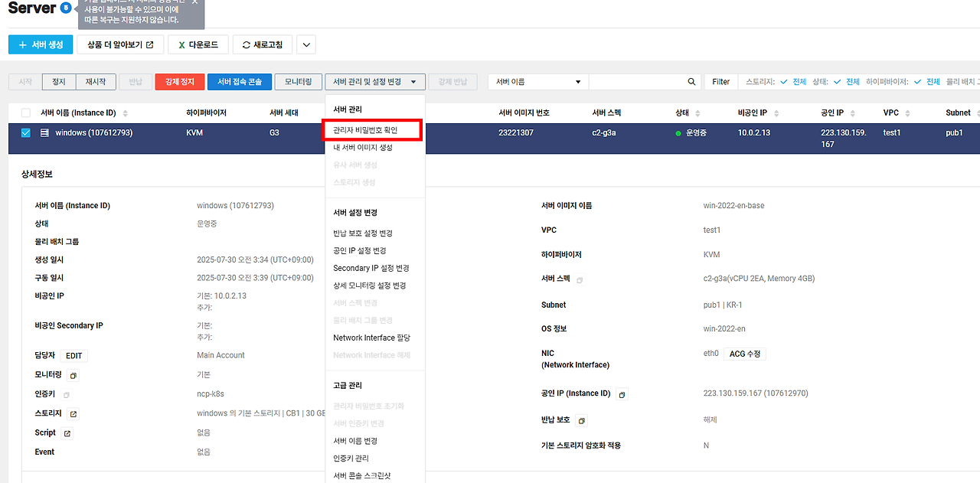Select 반납 보호 설정 변경 menu item
980x483 pixels.
[x=363, y=233]
